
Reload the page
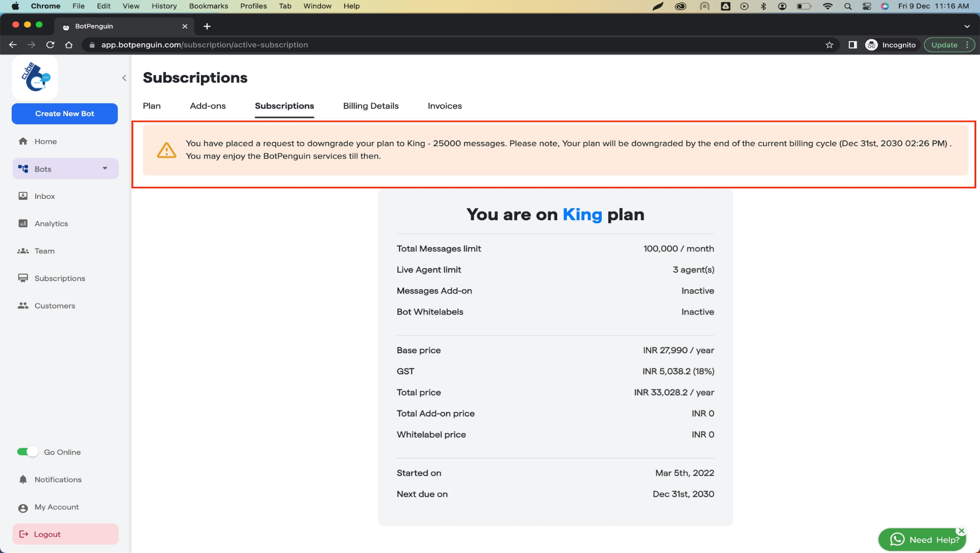50,45
